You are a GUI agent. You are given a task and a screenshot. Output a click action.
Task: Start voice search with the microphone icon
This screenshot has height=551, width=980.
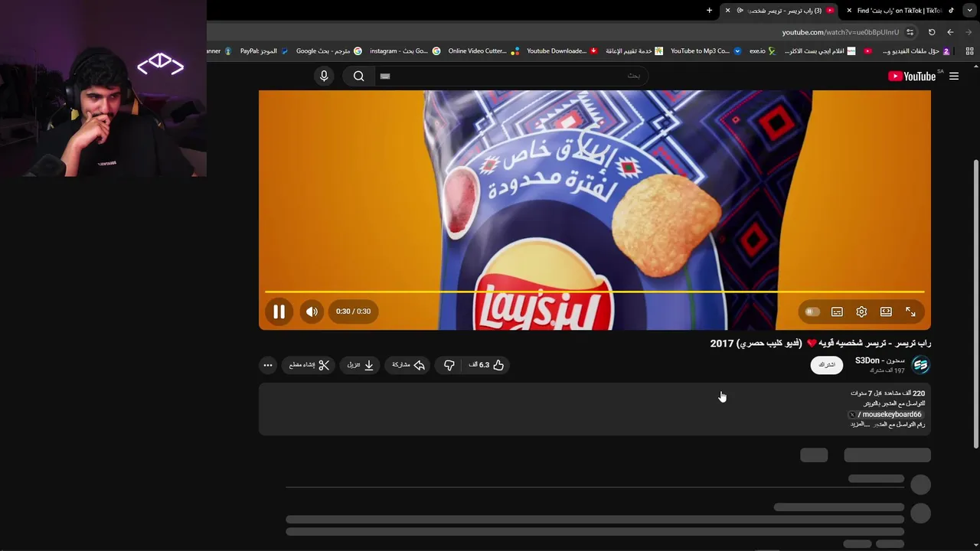[324, 76]
